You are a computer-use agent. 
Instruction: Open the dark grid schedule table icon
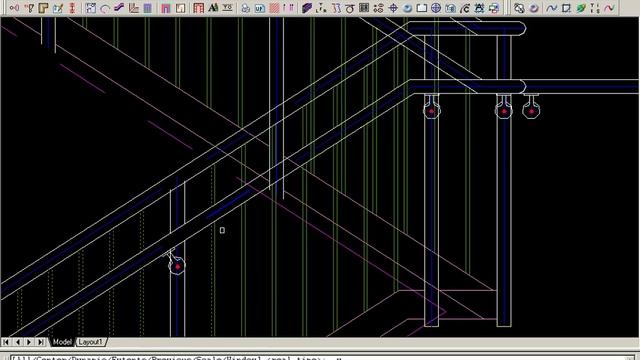(x=364, y=8)
